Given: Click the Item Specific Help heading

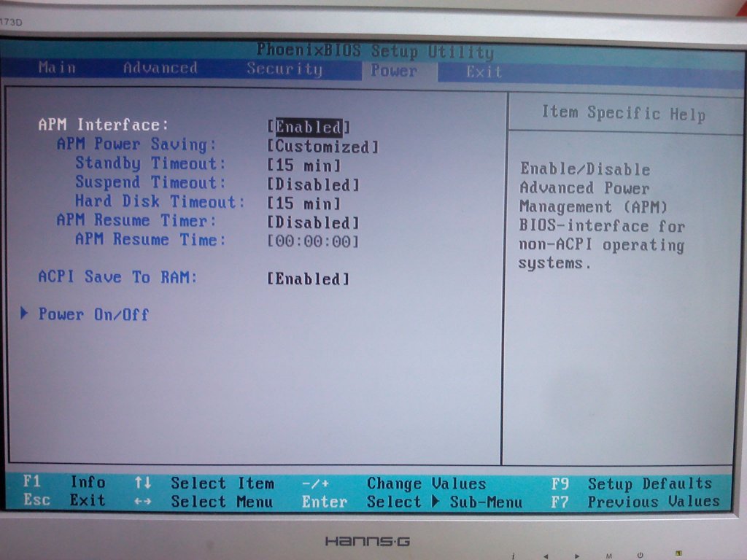Looking at the screenshot, I should (624, 113).
